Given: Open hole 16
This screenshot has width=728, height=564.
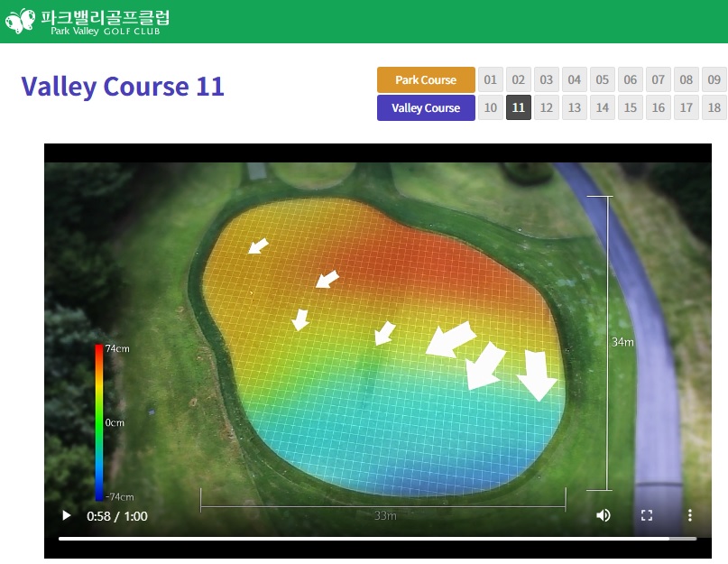Looking at the screenshot, I should (659, 108).
